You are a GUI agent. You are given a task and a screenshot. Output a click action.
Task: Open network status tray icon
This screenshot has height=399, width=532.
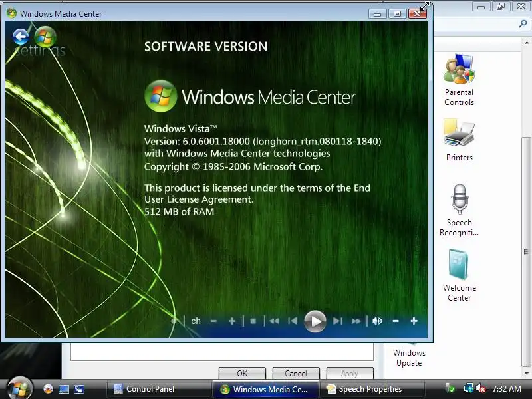tap(468, 388)
